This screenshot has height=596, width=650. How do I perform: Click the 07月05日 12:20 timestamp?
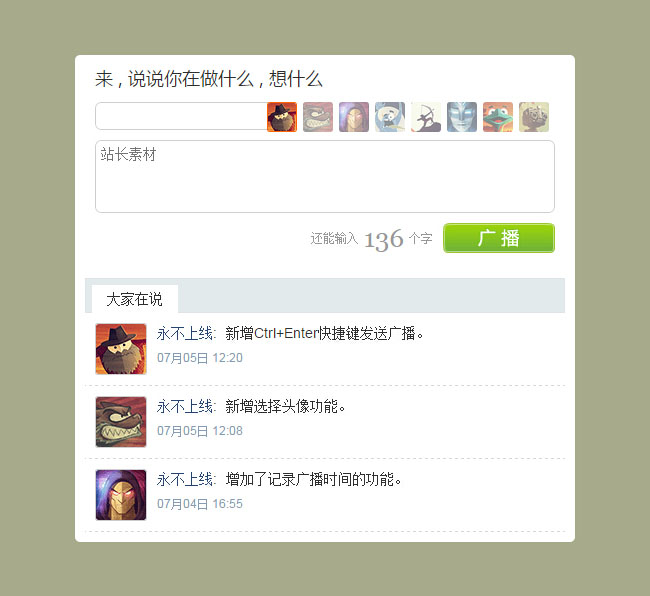coord(200,358)
